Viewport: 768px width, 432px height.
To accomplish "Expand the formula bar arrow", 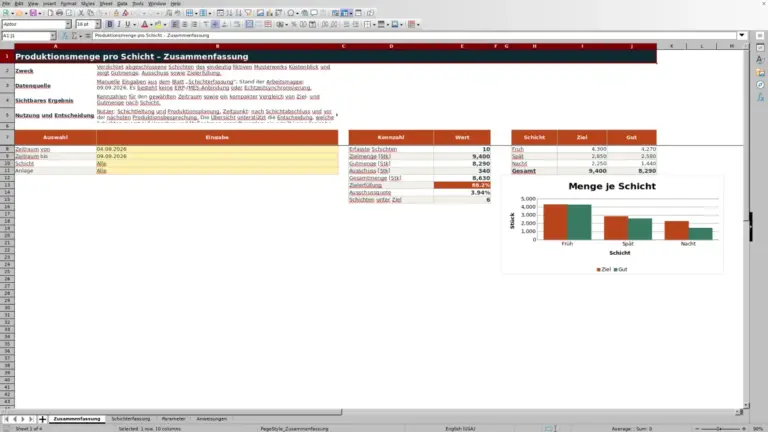I will 742,35.
